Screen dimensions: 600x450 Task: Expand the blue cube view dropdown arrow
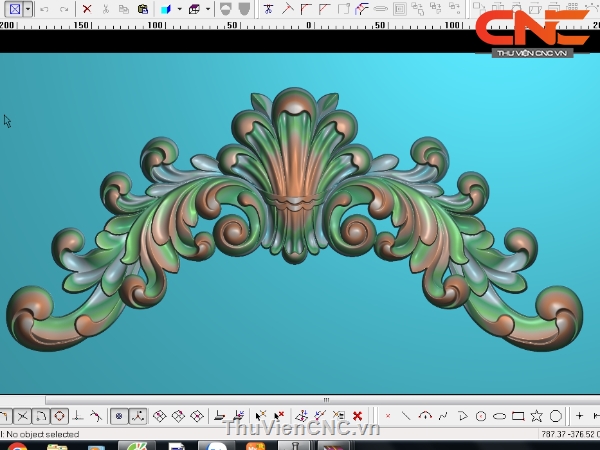pos(179,9)
